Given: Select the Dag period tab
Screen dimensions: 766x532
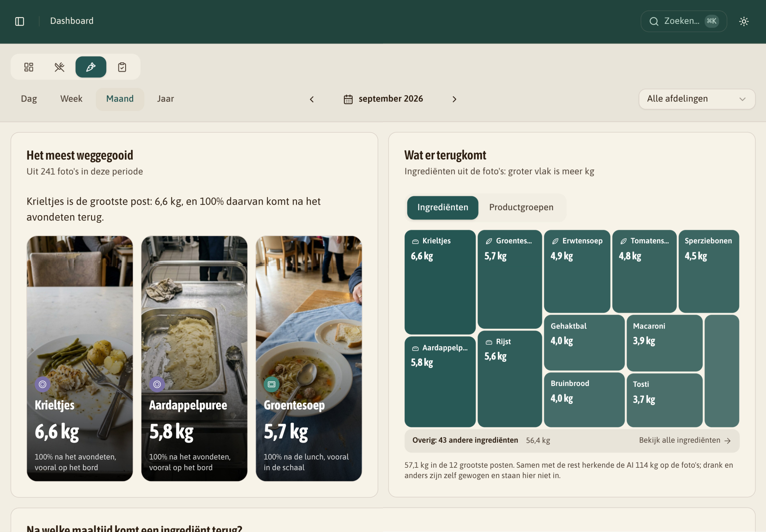Looking at the screenshot, I should point(29,99).
